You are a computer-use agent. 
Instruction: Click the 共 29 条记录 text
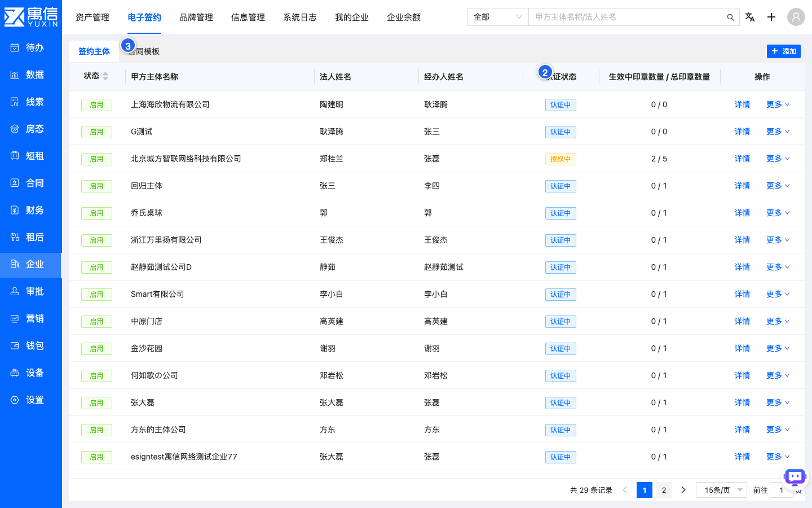coord(591,490)
